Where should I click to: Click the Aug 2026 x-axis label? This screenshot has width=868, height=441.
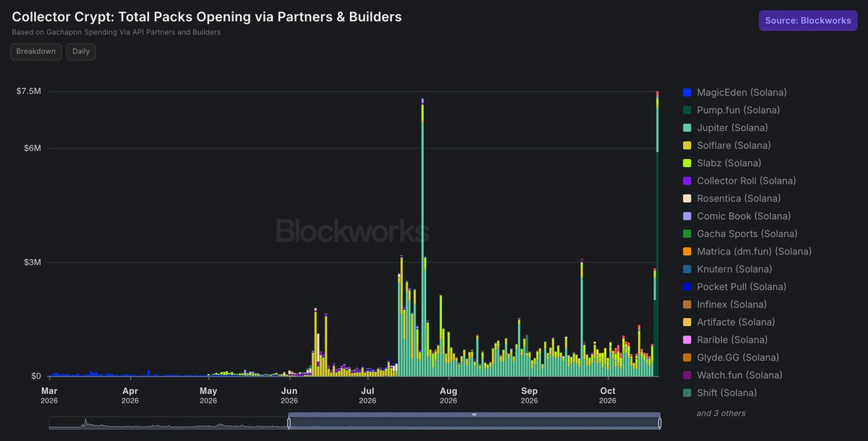[x=448, y=395]
